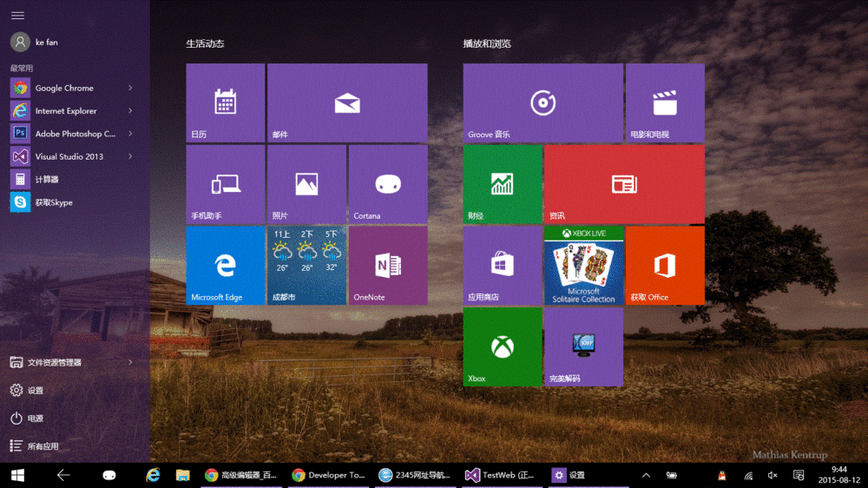
Task: Open the Groove 音乐 tile
Action: click(x=543, y=102)
